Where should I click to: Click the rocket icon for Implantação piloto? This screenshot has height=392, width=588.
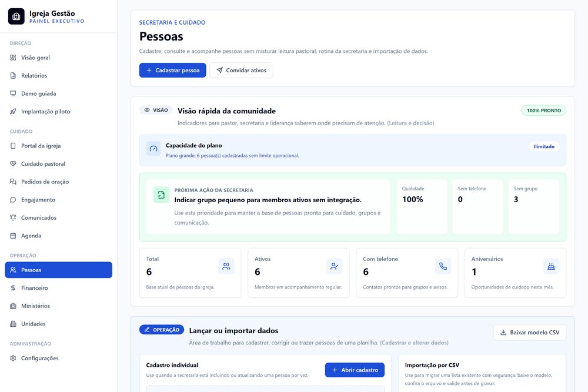[13, 111]
